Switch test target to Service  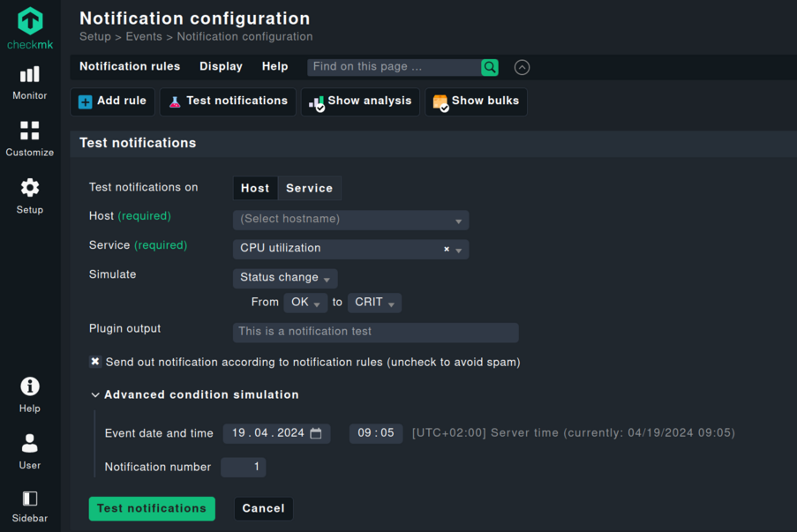click(x=309, y=188)
